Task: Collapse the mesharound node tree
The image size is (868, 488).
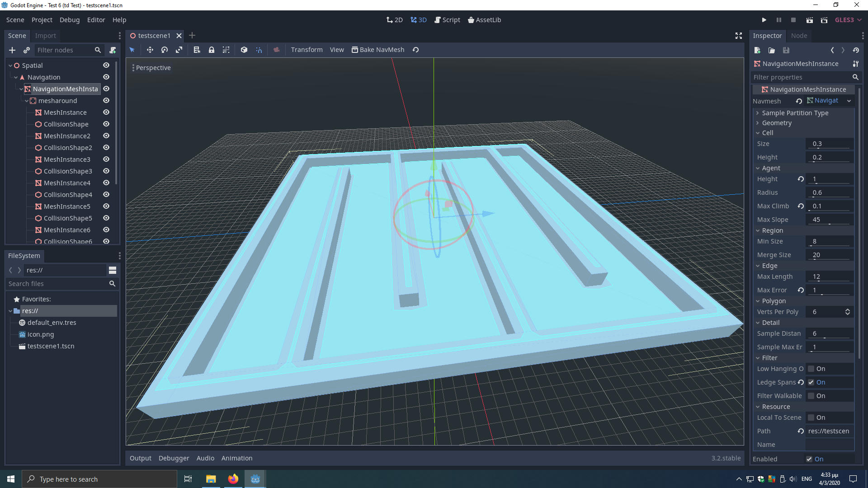Action: point(27,101)
